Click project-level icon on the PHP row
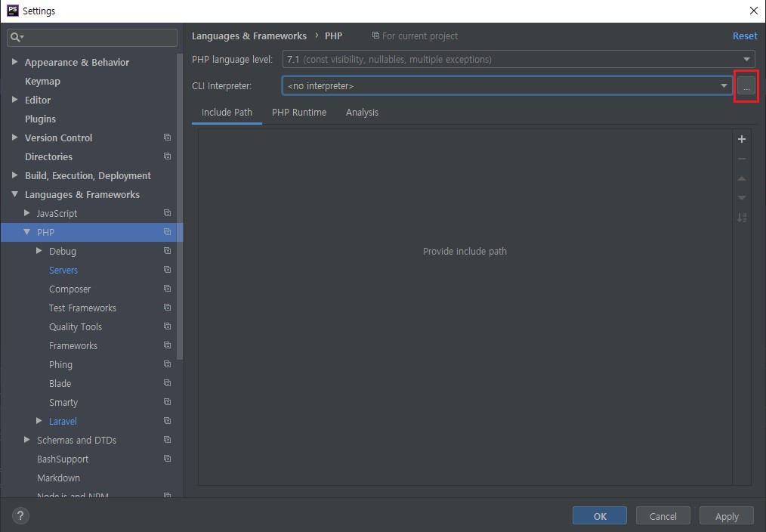Image resolution: width=766 pixels, height=532 pixels. (167, 232)
